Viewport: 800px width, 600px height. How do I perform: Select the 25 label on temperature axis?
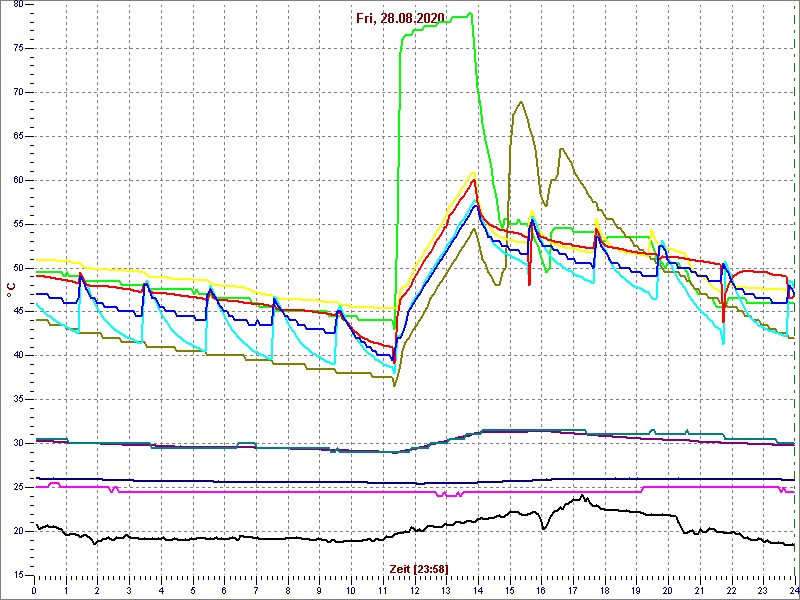click(18, 487)
